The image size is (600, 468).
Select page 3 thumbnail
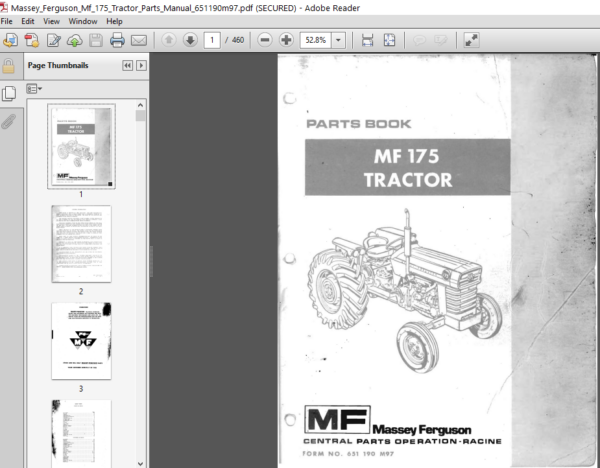click(81, 341)
